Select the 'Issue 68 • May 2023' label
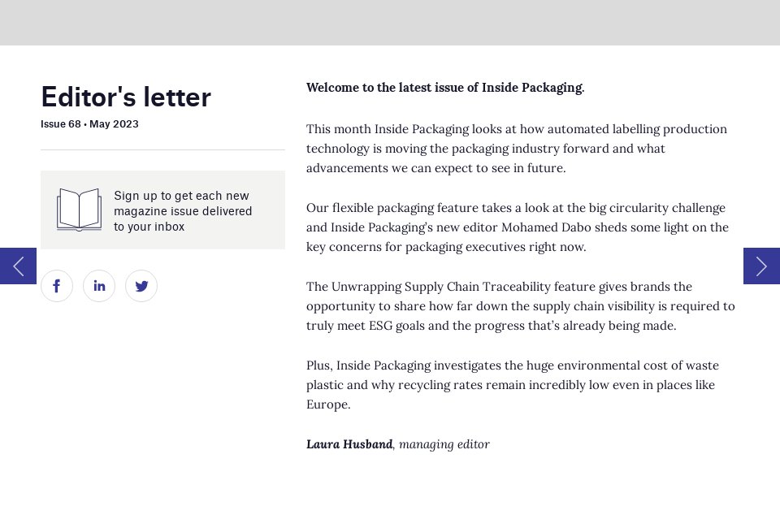Viewport: 780px width, 532px height. [89, 124]
